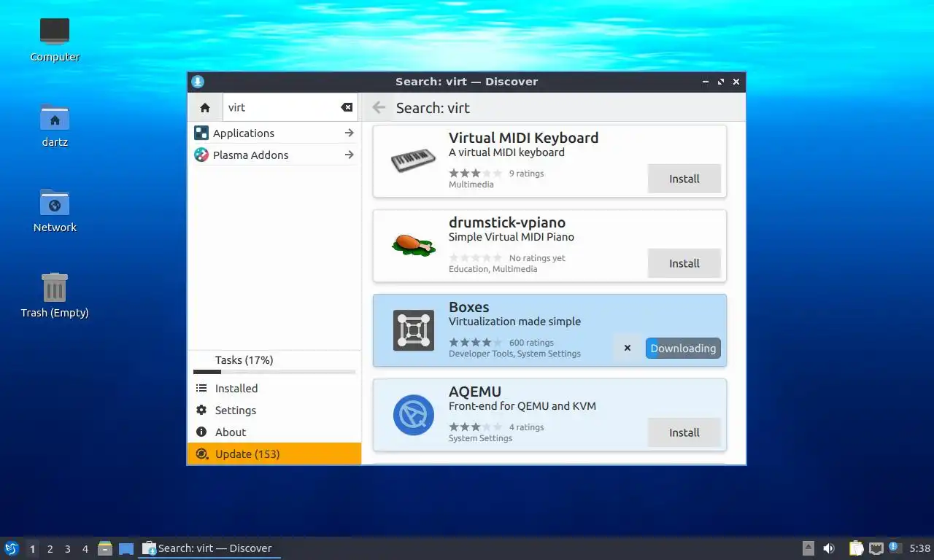
Task: Expand the Applications category arrow
Action: click(349, 133)
